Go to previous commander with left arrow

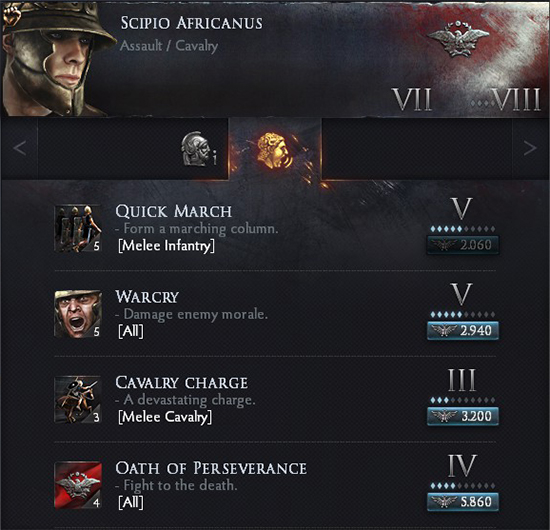[x=20, y=148]
